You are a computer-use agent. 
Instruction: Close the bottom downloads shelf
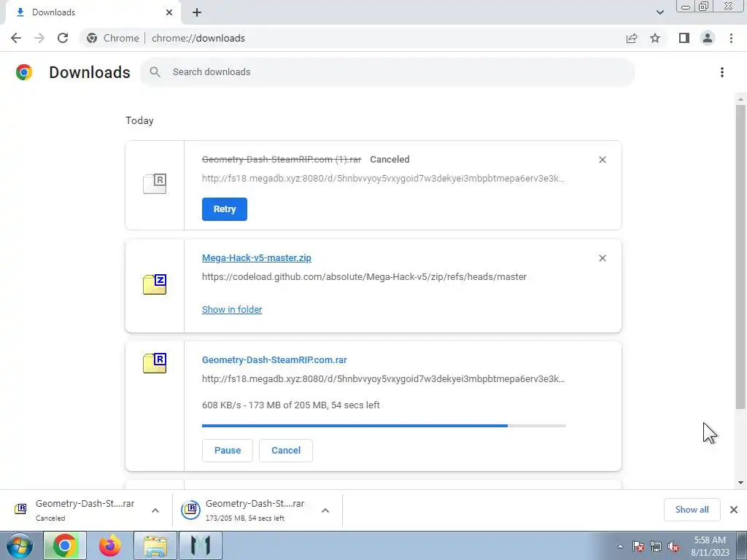tap(734, 510)
